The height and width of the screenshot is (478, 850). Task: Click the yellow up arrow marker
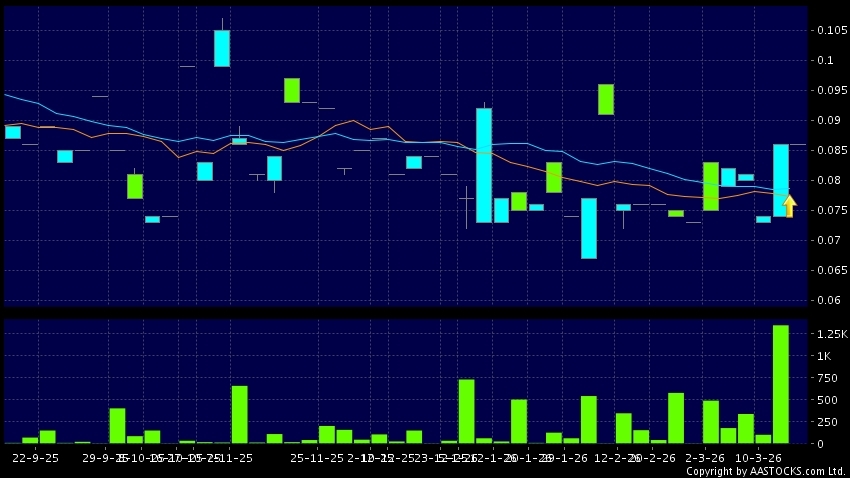pyautogui.click(x=789, y=206)
